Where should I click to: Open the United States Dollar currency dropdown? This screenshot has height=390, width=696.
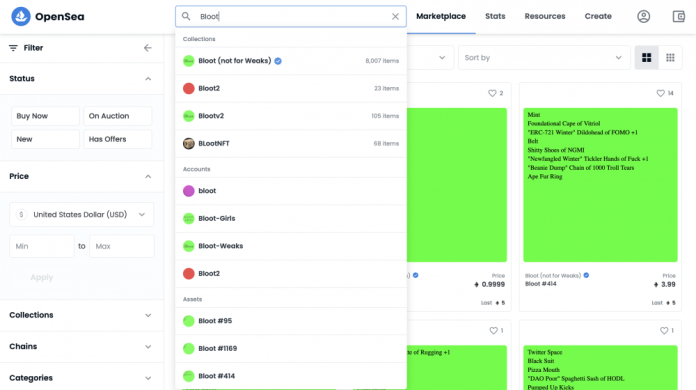tap(82, 215)
